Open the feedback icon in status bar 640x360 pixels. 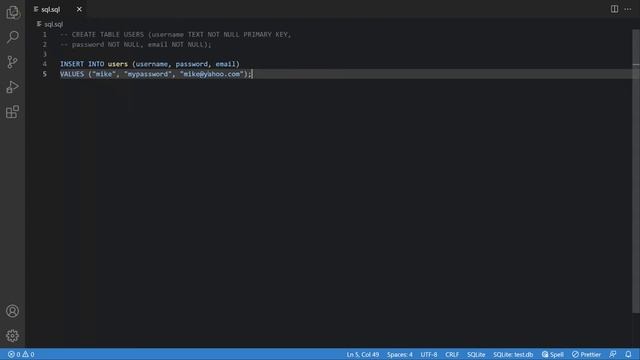click(613, 354)
